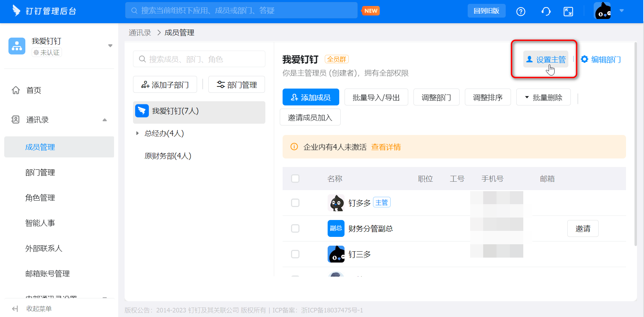Select 成员管理 in the sidebar
This screenshot has width=644, height=317.
59,147
